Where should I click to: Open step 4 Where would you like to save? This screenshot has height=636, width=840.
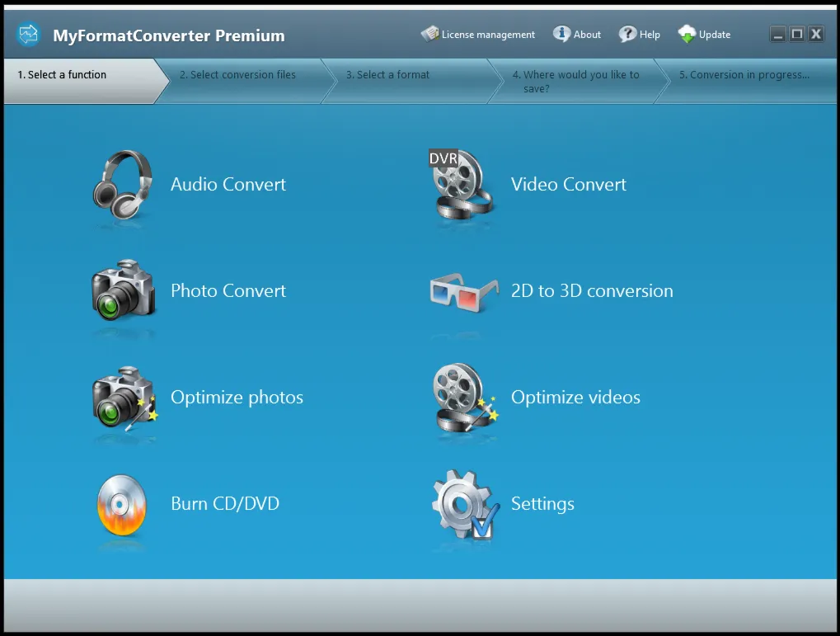(x=579, y=81)
